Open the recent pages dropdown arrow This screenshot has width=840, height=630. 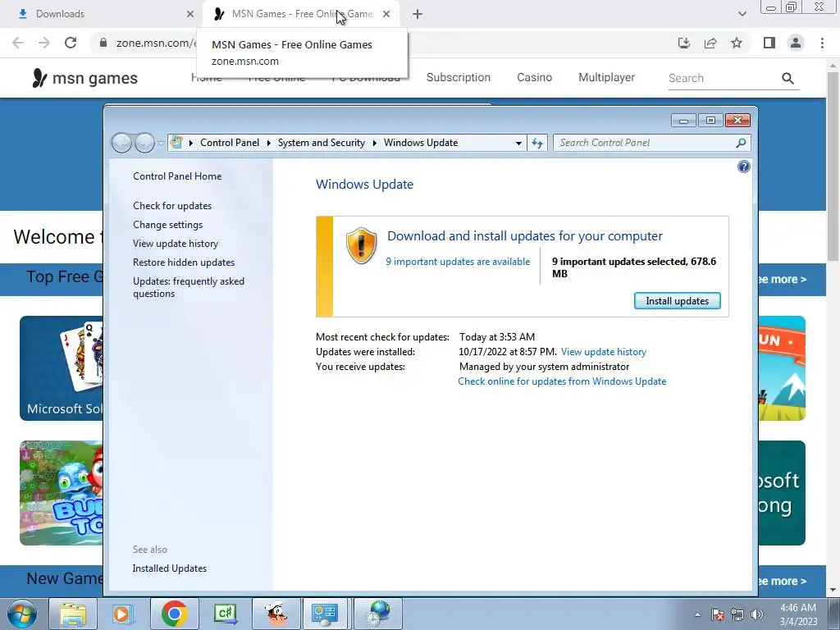point(161,143)
